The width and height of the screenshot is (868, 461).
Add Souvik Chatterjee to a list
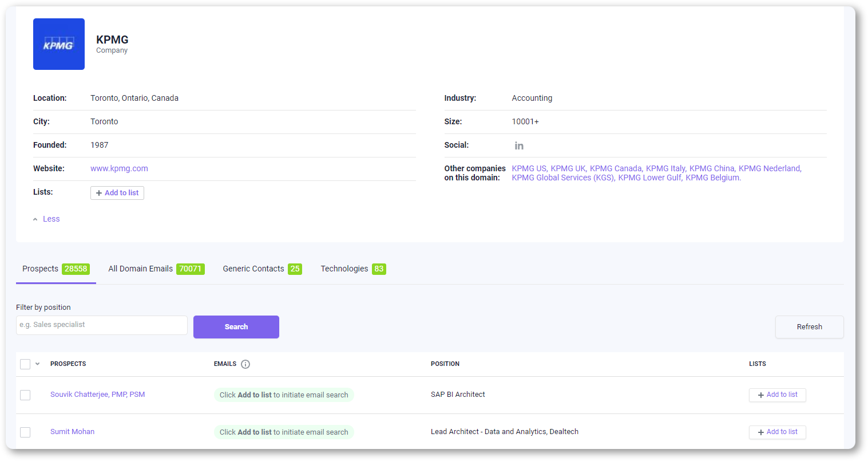pos(777,395)
